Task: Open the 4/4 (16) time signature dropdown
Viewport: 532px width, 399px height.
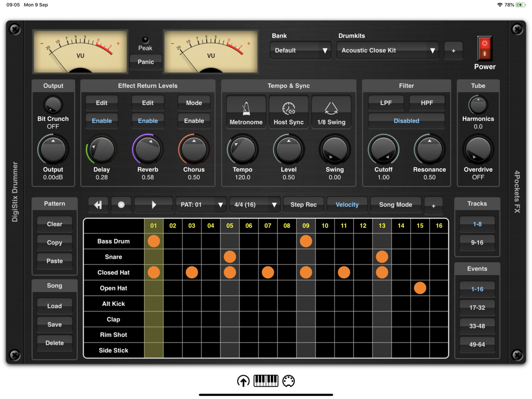Action: pyautogui.click(x=255, y=205)
